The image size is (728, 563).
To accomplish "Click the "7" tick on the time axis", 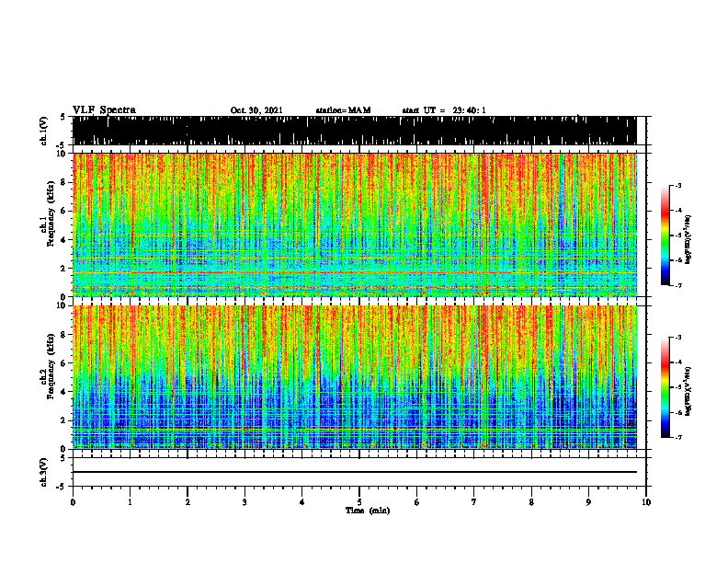I will pos(474,502).
